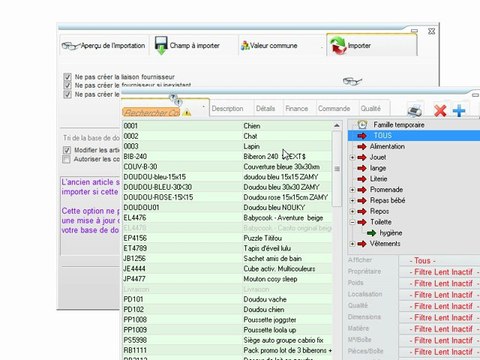The image size is (480, 360).
Task: Select article DOUDOU01 Doudou bleu NOUKY
Action: tap(227, 207)
